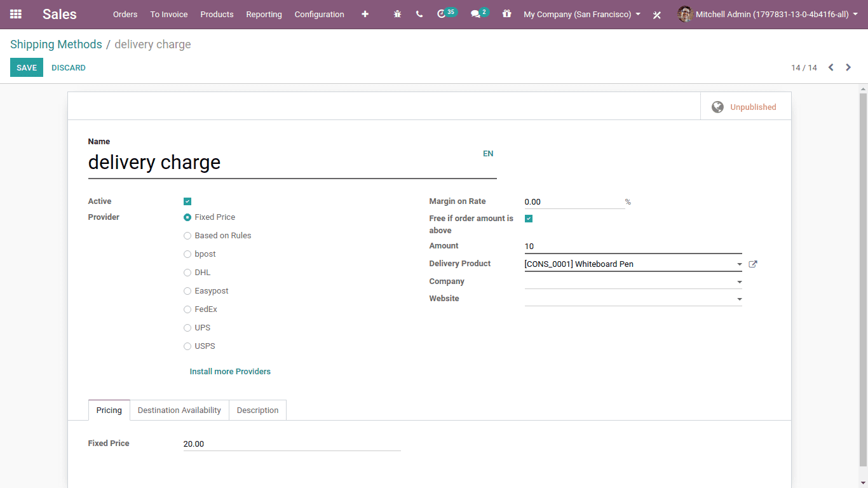Click the gift icon in navbar
This screenshot has height=488, width=868.
506,13
